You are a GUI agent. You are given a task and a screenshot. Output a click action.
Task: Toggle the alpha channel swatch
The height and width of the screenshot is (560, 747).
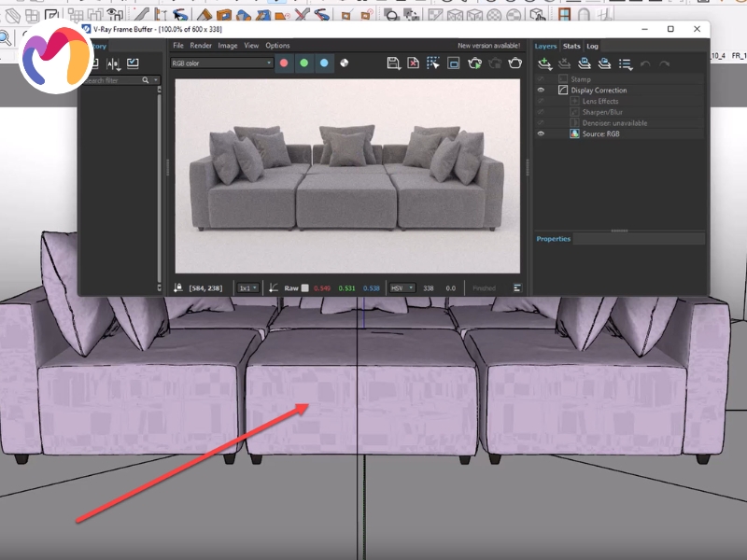(x=345, y=62)
